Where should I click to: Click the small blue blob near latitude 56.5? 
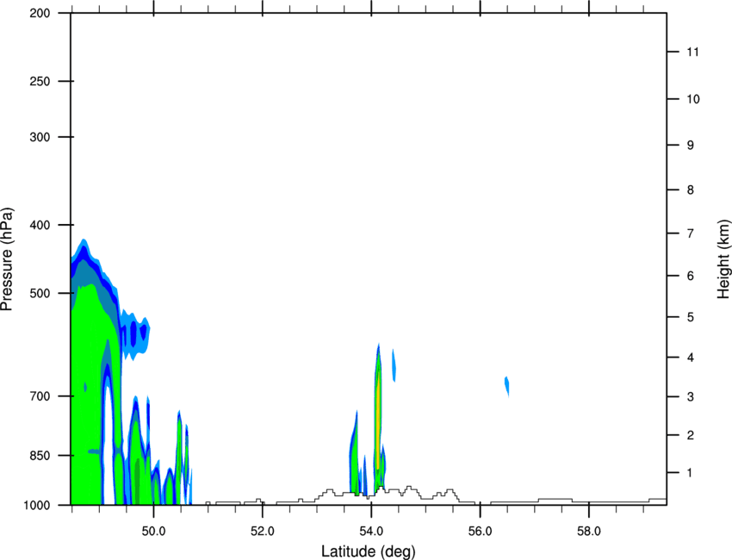pyautogui.click(x=507, y=386)
